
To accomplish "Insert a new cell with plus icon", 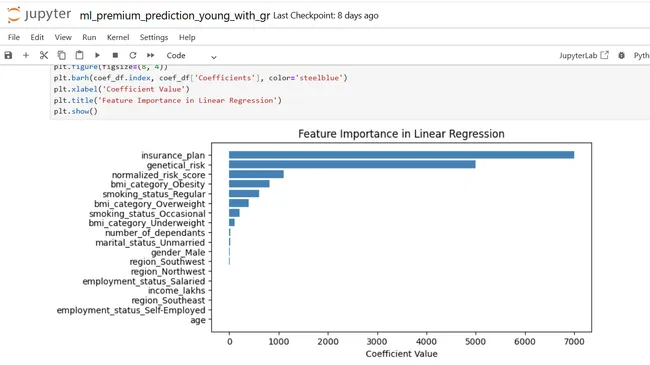I will click(x=26, y=55).
